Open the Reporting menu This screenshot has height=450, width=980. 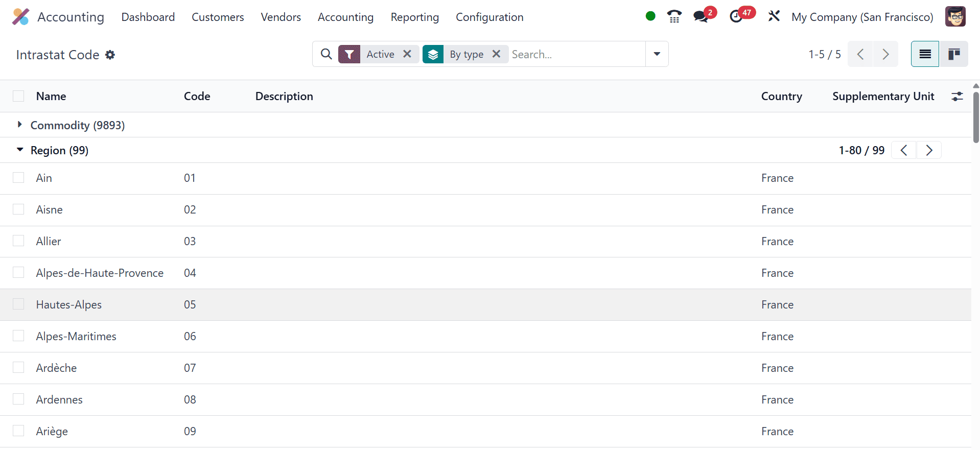[x=414, y=17]
